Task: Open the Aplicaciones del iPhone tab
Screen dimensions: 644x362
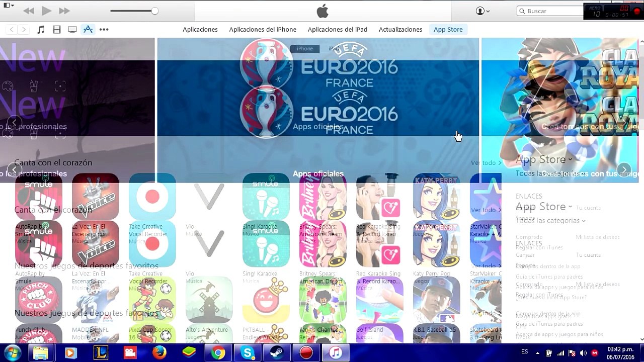Action: pos(263,30)
